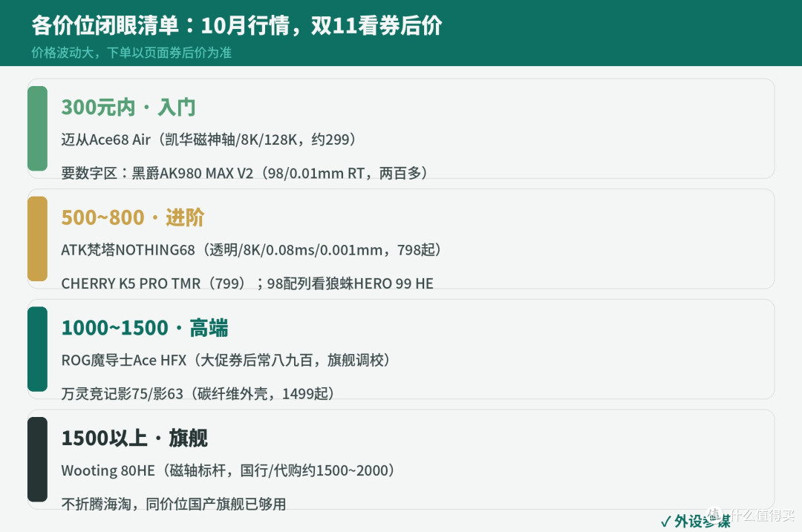
Task: Select the heading '500~800 · 进阶'
Action: coord(132,217)
